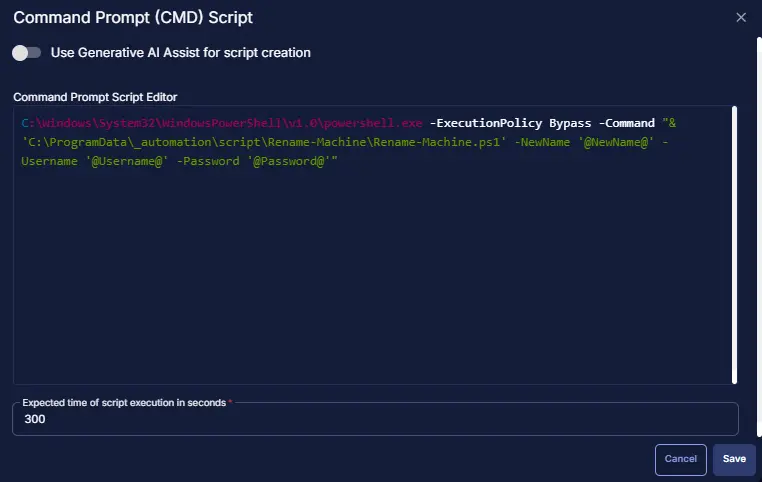The width and height of the screenshot is (762, 482).
Task: Close the Command Prompt Script dialog
Action: (x=741, y=17)
